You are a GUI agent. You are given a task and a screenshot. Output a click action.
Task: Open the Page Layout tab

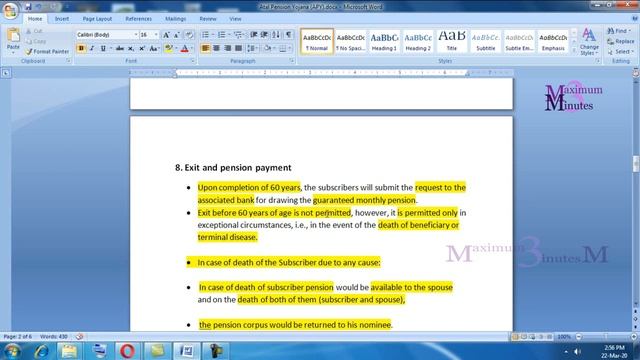(x=97, y=19)
